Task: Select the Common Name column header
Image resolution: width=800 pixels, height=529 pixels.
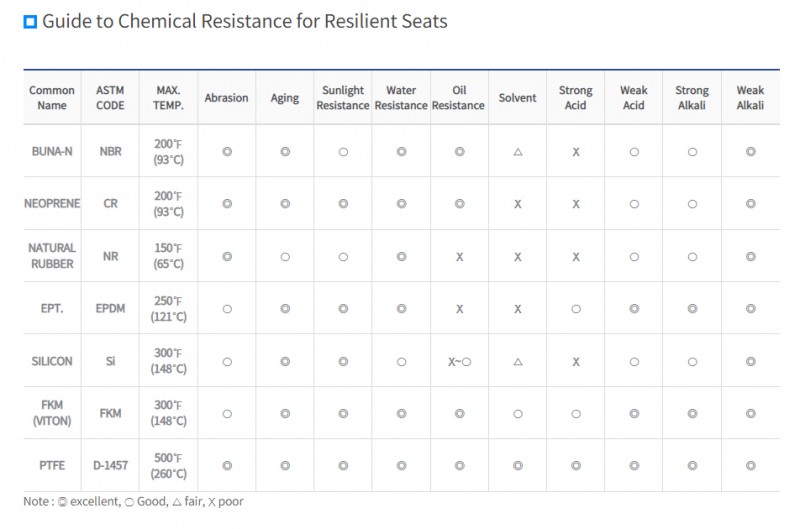Action: [52, 98]
